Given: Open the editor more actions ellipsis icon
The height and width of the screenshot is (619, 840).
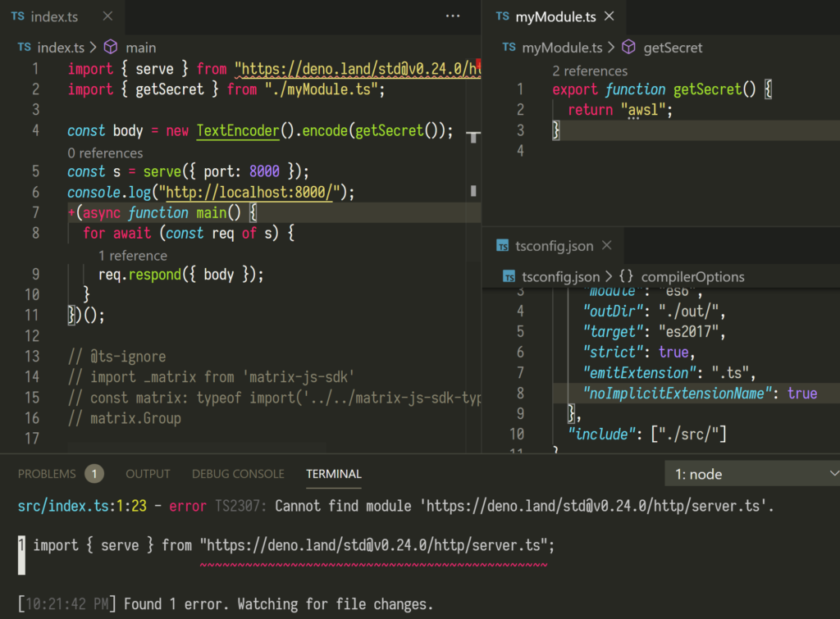Looking at the screenshot, I should coord(452,16).
